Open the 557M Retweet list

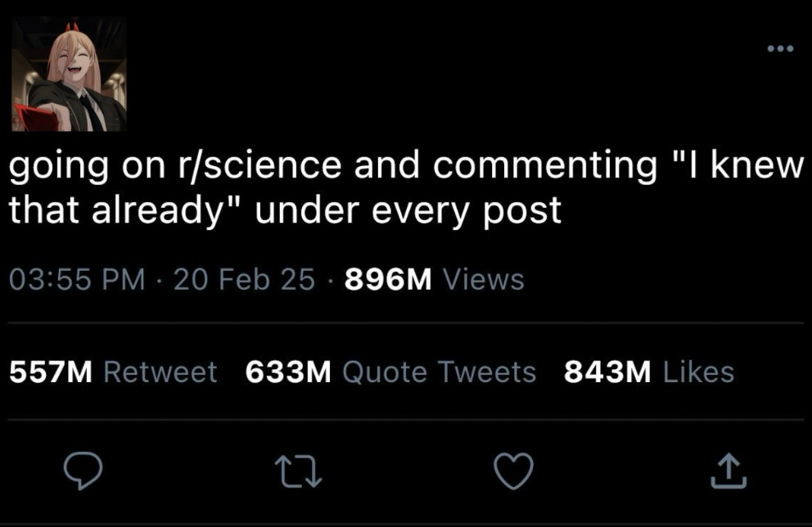(x=51, y=372)
